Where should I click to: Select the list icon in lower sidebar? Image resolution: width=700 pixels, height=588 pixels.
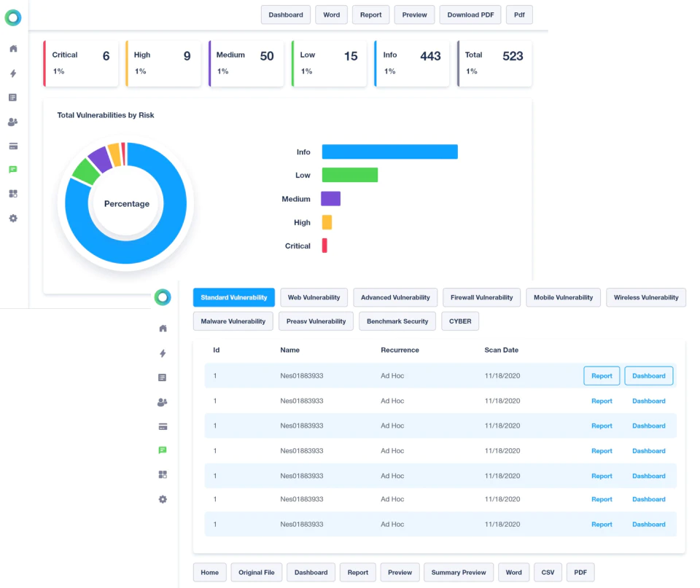click(x=163, y=377)
